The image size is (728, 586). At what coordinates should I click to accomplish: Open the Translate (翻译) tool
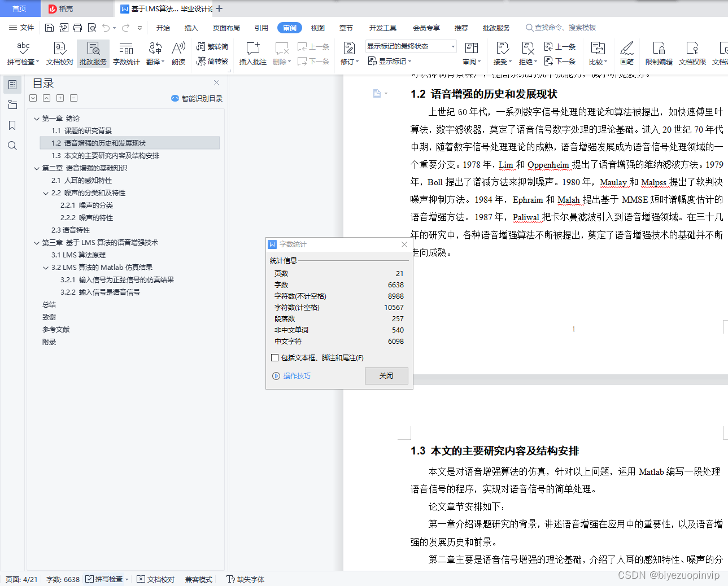tap(155, 54)
